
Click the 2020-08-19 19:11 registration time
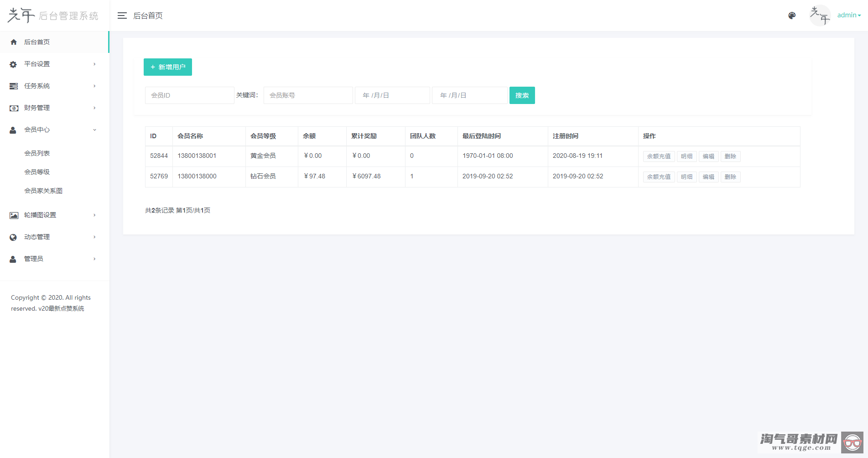[577, 156]
